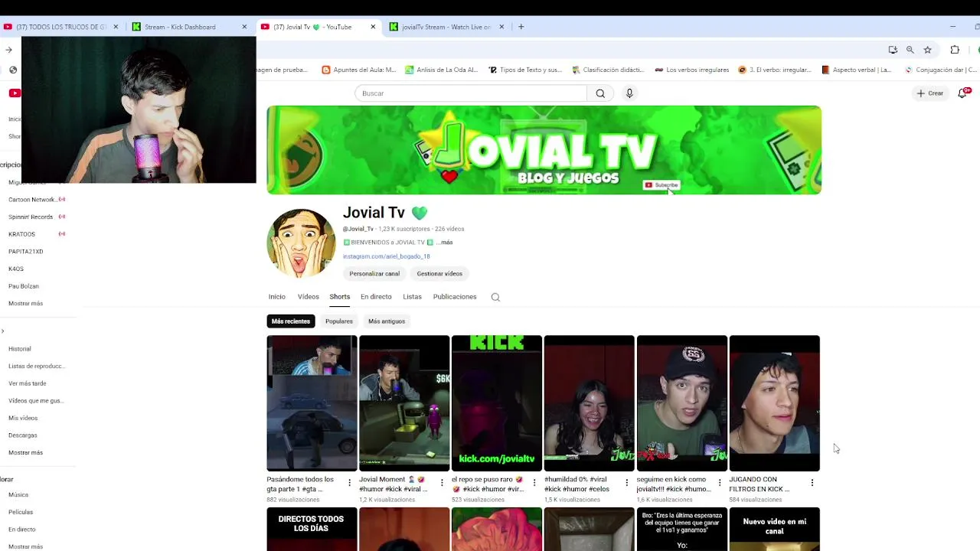This screenshot has height=551, width=980.
Task: Open Historial in sidebar
Action: [x=20, y=349]
